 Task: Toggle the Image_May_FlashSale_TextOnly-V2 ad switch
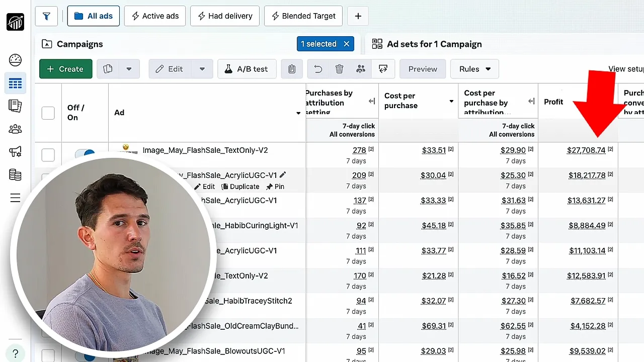pos(85,153)
